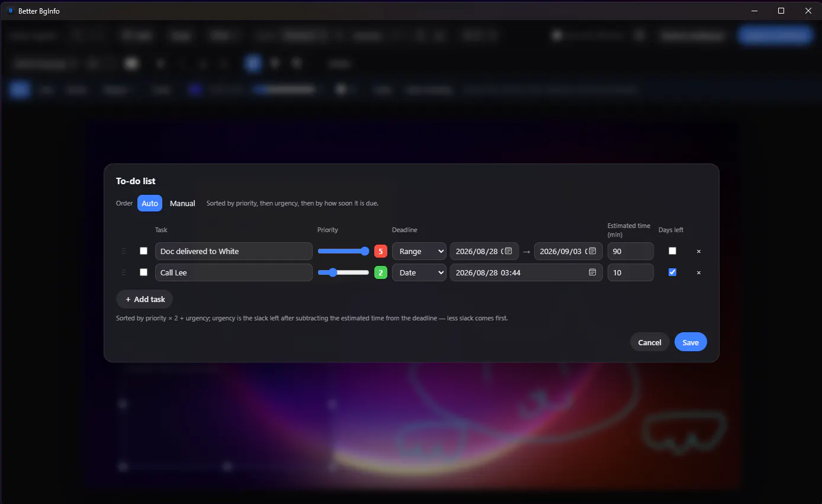Image resolution: width=822 pixels, height=504 pixels.
Task: Mark Call Lee task as done
Action: [x=143, y=272]
